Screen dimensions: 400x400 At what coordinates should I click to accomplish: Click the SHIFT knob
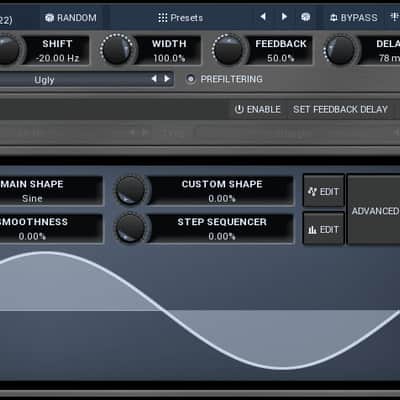[x=7, y=49]
